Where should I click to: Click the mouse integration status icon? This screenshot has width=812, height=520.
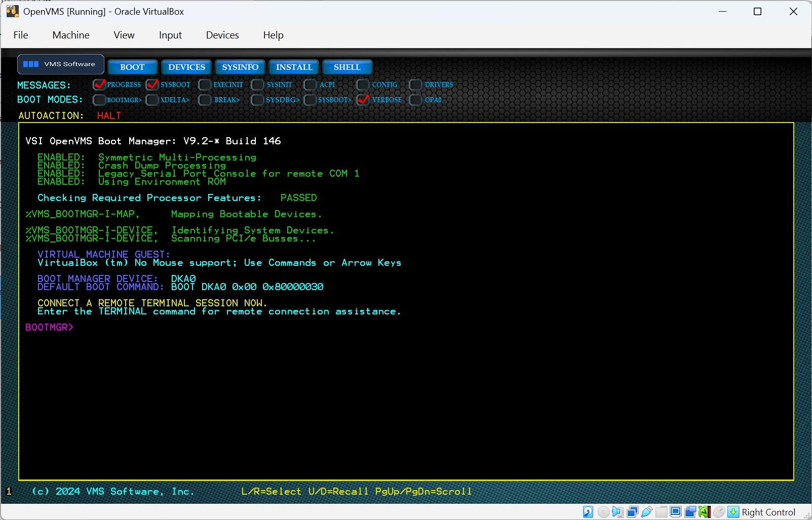point(719,512)
